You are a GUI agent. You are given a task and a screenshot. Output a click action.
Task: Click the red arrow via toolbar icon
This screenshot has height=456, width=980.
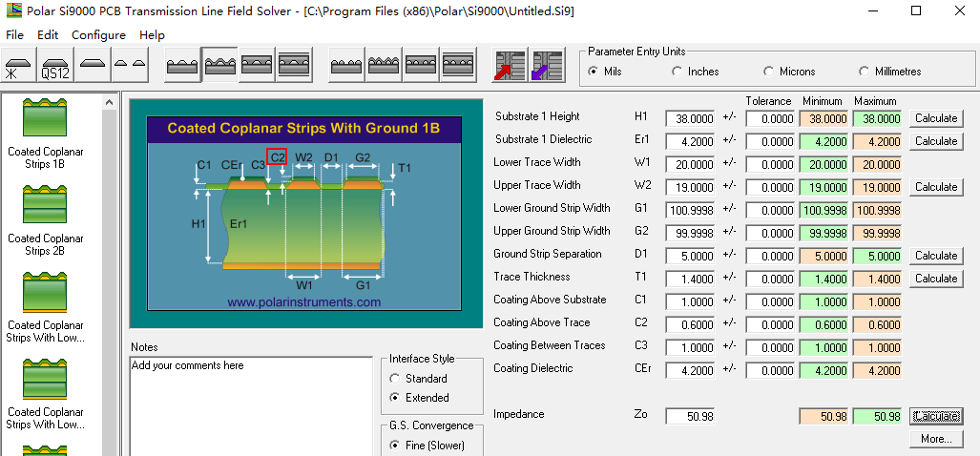[511, 64]
